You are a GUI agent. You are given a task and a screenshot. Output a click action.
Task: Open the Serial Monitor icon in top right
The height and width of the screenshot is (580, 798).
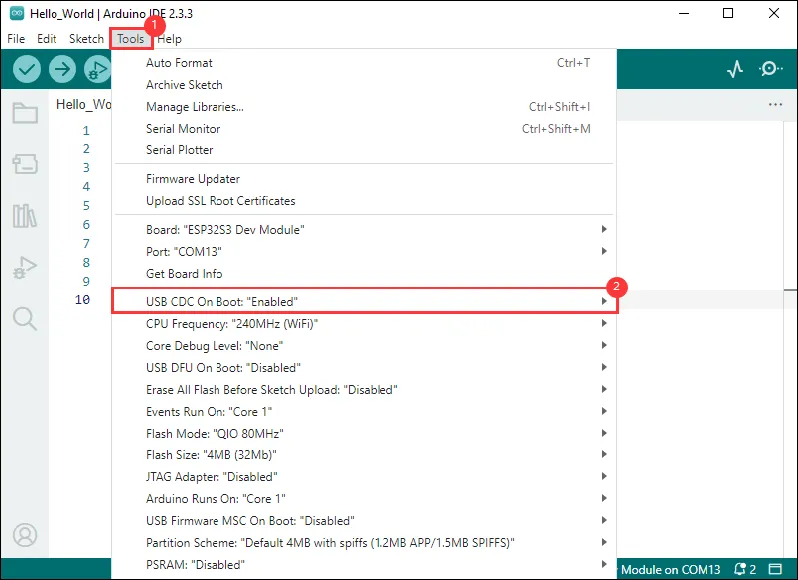[x=770, y=69]
